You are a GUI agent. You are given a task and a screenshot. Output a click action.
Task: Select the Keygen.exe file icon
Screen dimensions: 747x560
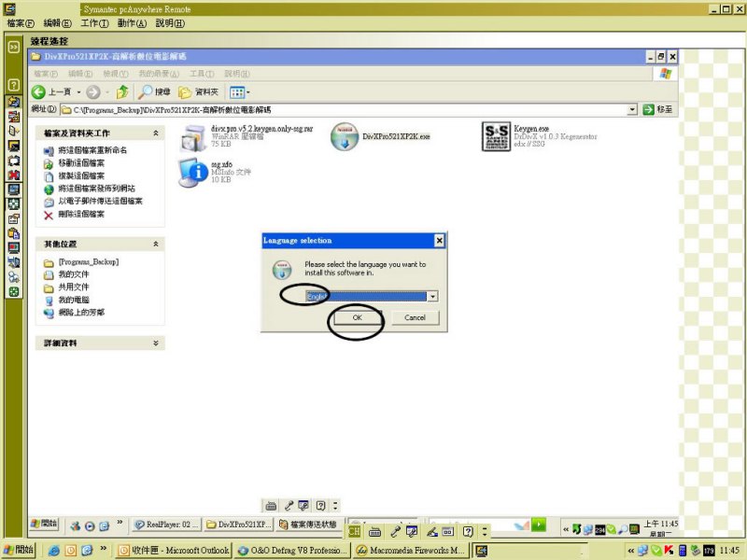point(496,137)
